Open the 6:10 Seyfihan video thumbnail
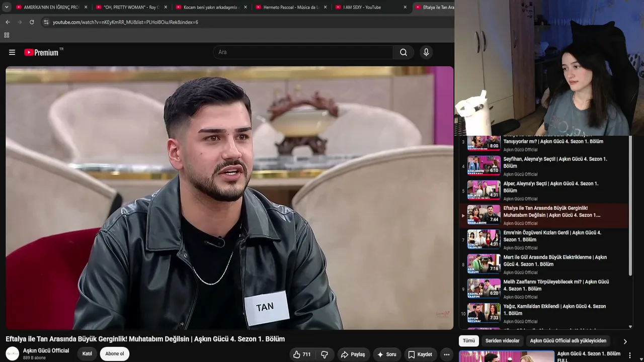This screenshot has width=644, height=362. tap(484, 165)
